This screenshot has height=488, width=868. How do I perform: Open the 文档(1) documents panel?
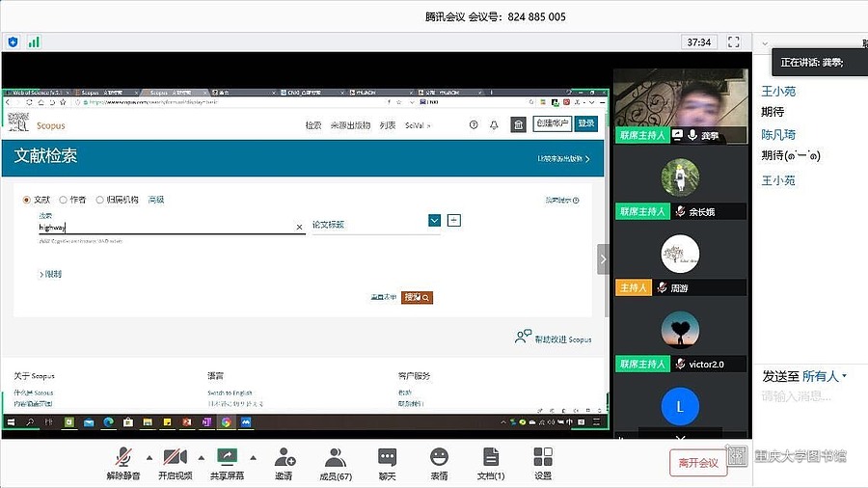(x=490, y=457)
